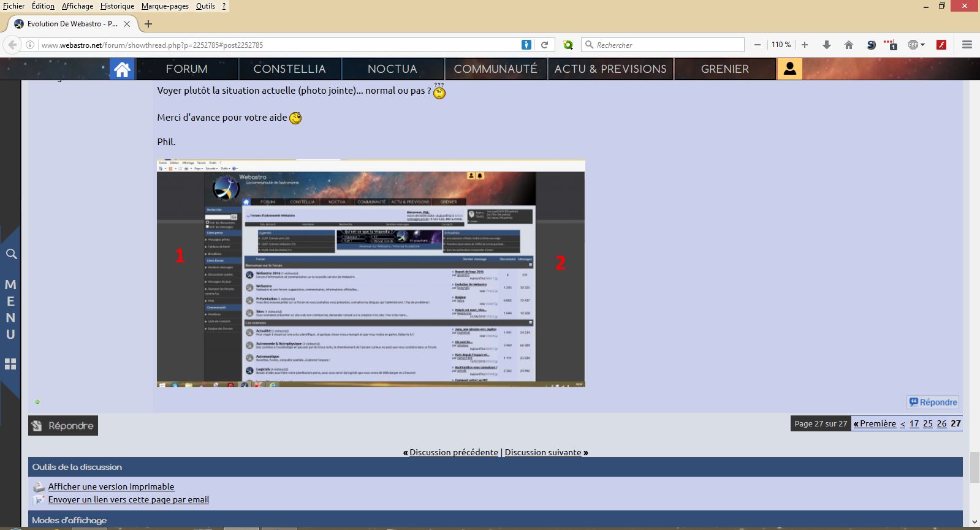Image resolution: width=980 pixels, height=530 pixels.
Task: Go to Première page link
Action: click(x=875, y=423)
